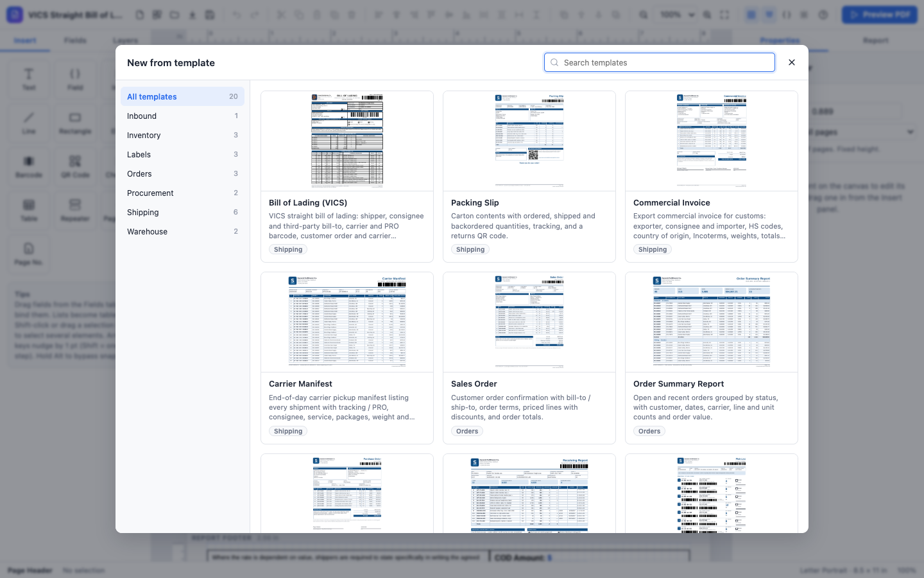Choose the Order Summary Report template
The width and height of the screenshot is (924, 578).
(712, 358)
